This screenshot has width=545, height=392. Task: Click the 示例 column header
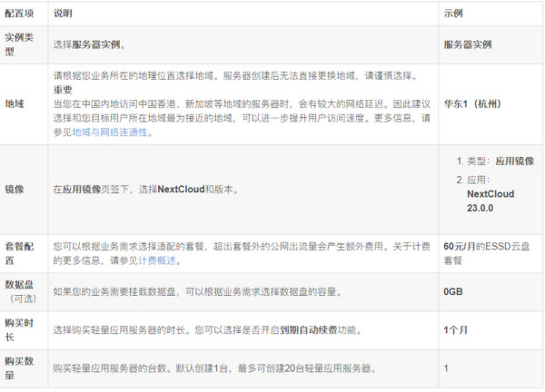point(453,14)
